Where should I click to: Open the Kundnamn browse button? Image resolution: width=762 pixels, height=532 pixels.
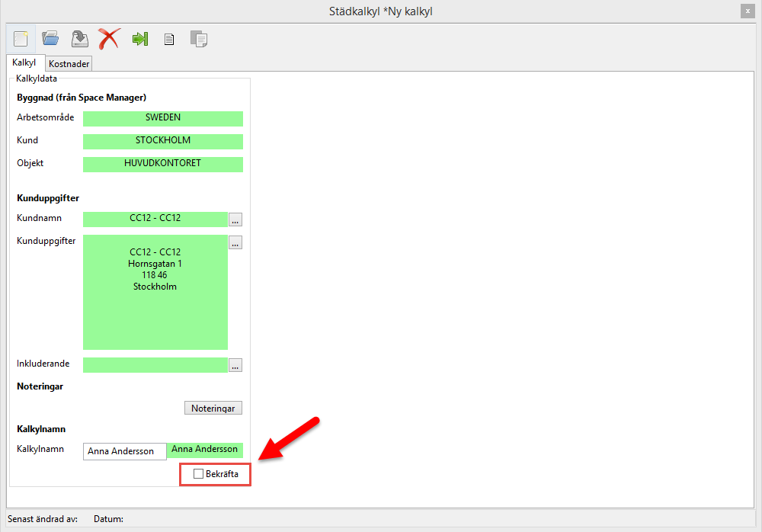(235, 220)
